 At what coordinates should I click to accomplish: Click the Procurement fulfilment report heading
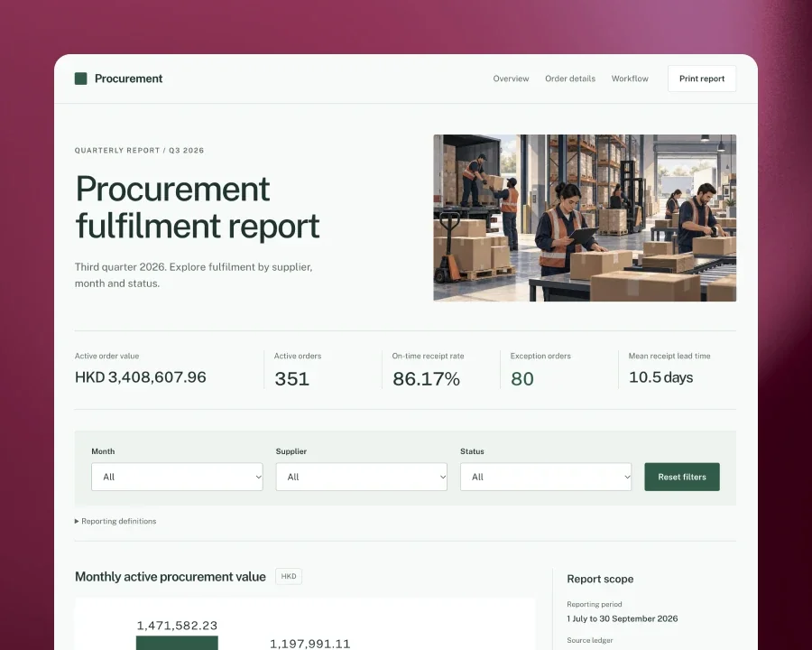(x=198, y=207)
